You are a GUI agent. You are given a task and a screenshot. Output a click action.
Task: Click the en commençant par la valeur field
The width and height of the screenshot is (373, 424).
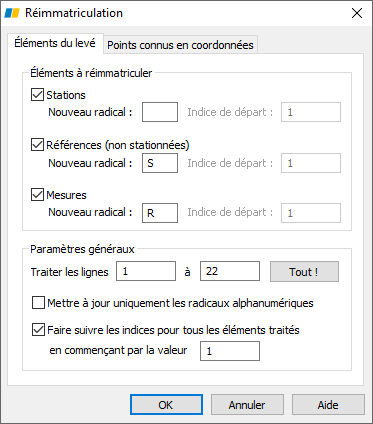230,351
